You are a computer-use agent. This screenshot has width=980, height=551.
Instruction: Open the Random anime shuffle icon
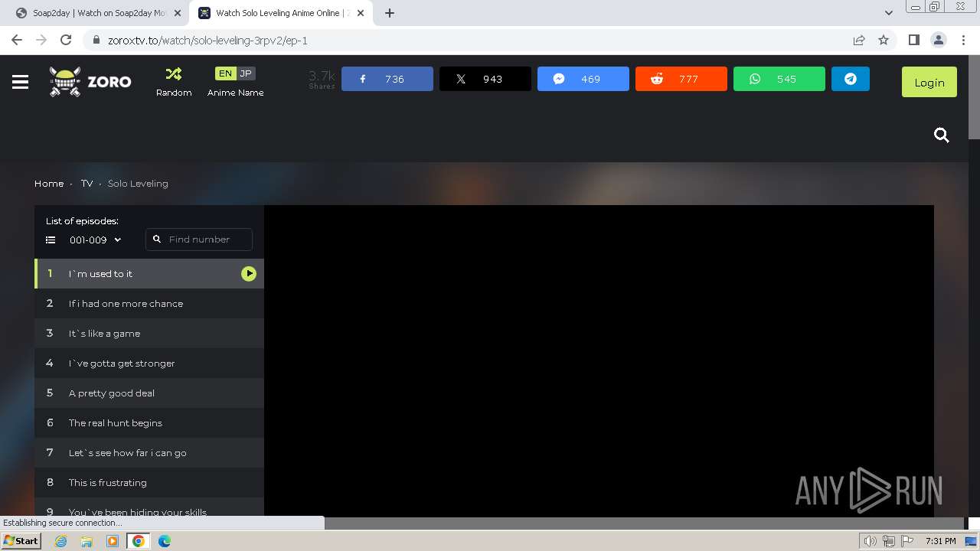[x=174, y=74]
